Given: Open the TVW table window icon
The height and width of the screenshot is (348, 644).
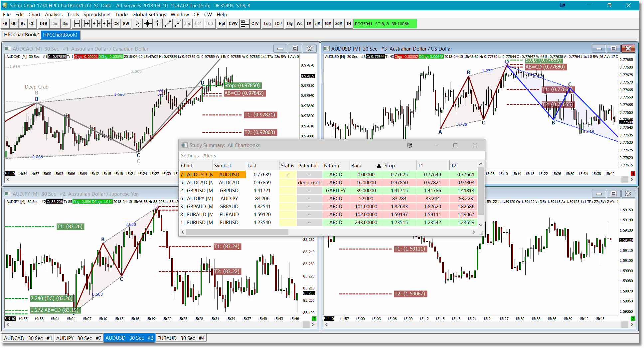Looking at the screenshot, I should pyautogui.click(x=244, y=24).
